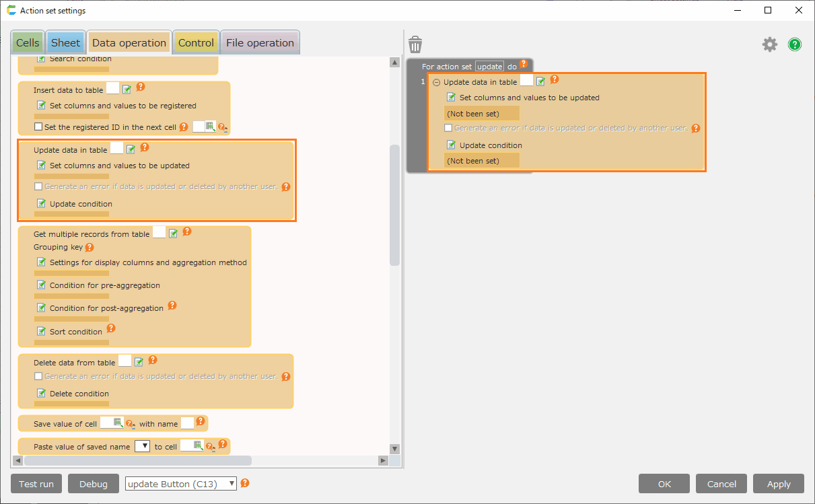This screenshot has width=815, height=504.
Task: Edit 'Condition for pre-aggregation'
Action: tap(41, 285)
